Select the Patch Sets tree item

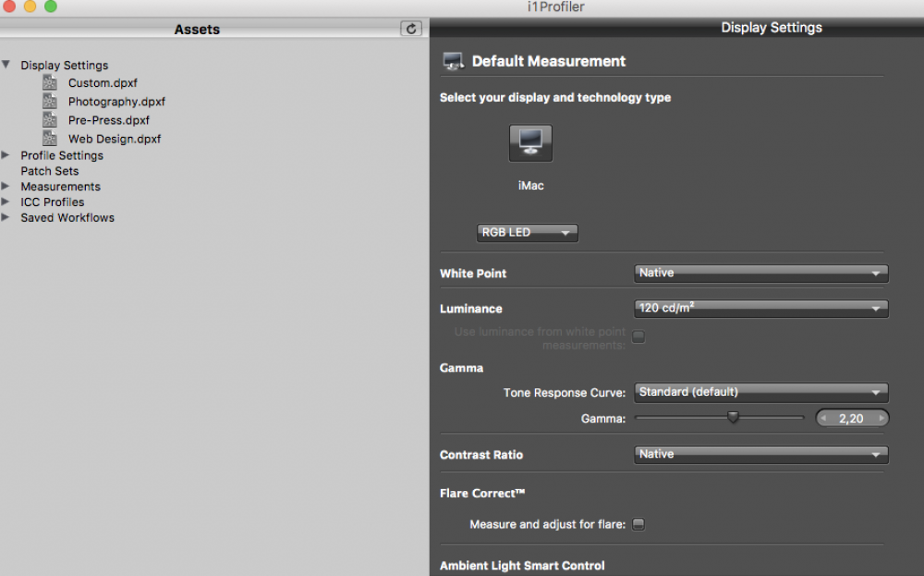(50, 171)
